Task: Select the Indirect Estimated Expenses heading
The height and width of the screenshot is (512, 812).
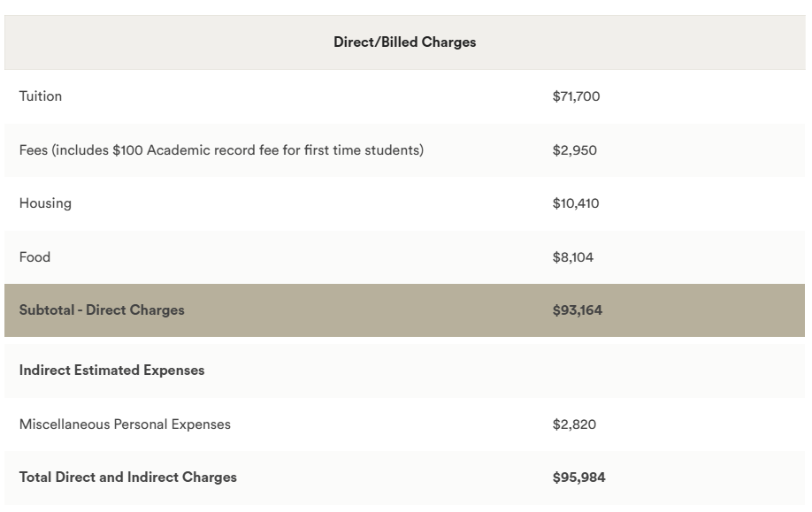Action: 111,371
